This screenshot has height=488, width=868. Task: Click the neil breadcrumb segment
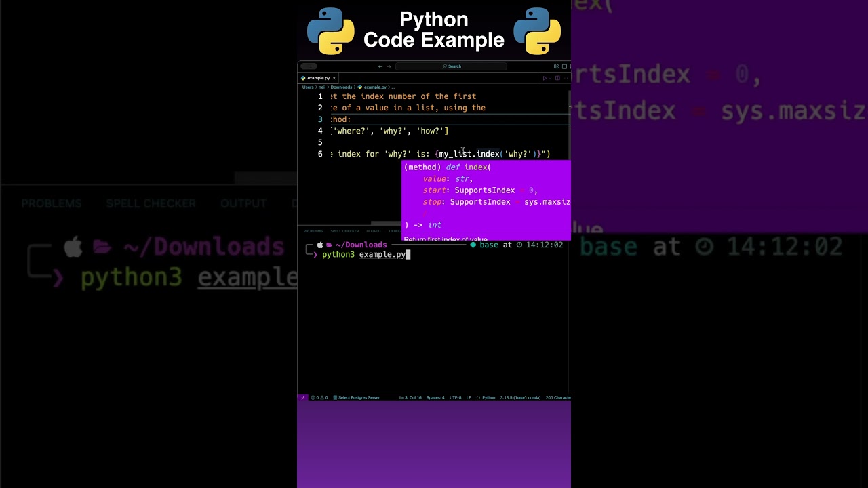click(x=322, y=87)
